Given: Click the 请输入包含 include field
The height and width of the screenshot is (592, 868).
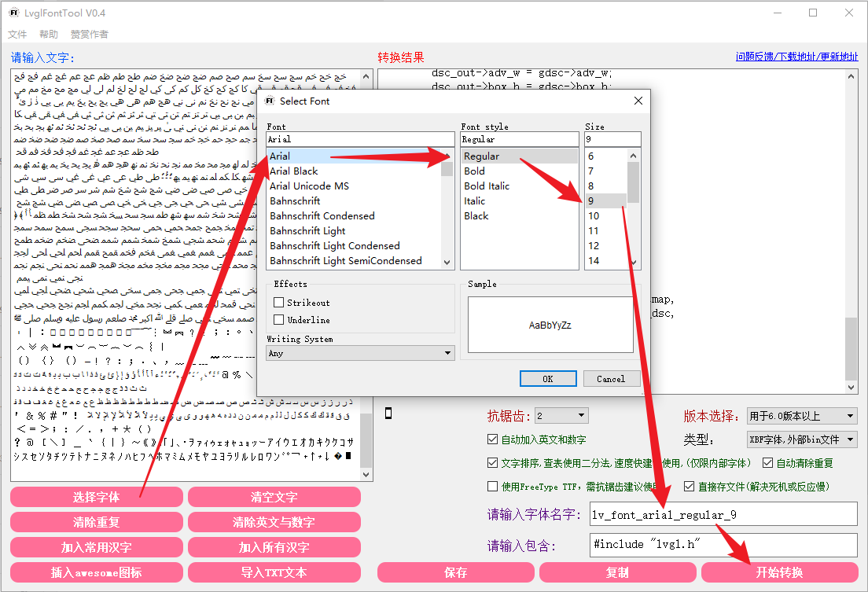Looking at the screenshot, I should (723, 545).
